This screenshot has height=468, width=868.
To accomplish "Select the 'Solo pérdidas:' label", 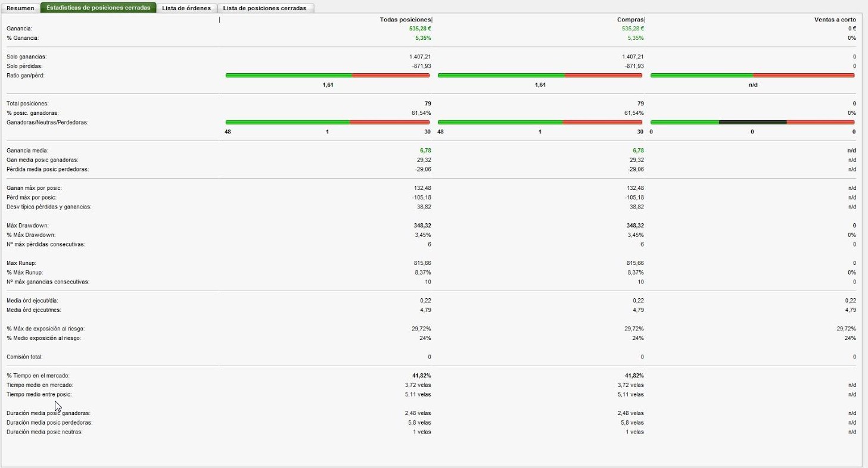I will (24, 66).
